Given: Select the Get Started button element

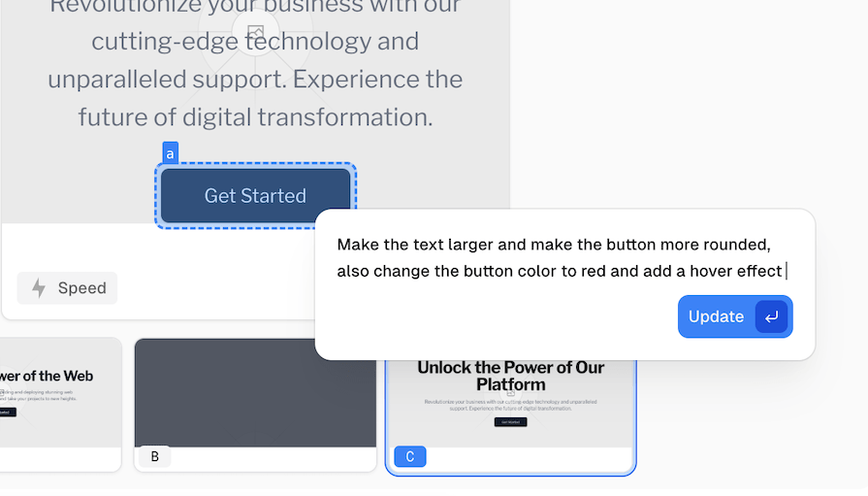Looking at the screenshot, I should [x=255, y=196].
